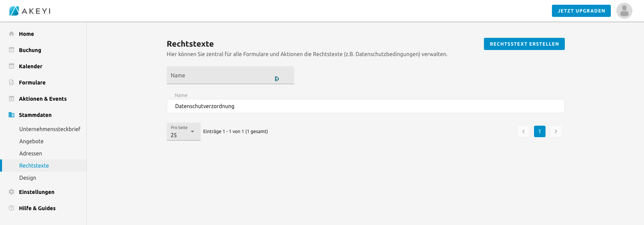Open the user profile avatar menu
Screen dimensions: 644x225
pyautogui.click(x=624, y=11)
